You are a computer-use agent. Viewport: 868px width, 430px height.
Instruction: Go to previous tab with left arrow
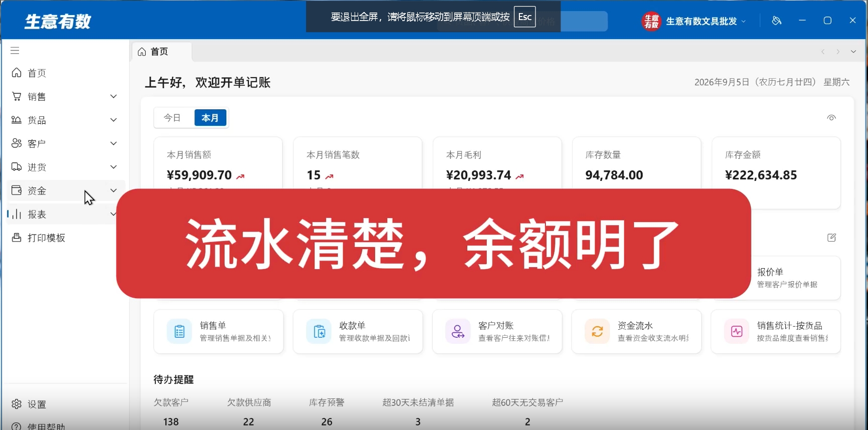822,52
